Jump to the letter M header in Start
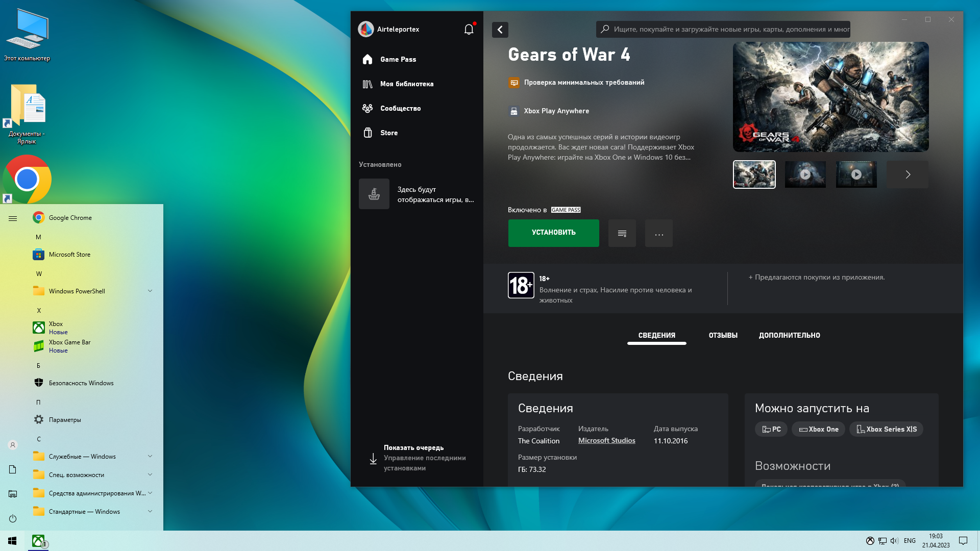 pyautogui.click(x=38, y=237)
